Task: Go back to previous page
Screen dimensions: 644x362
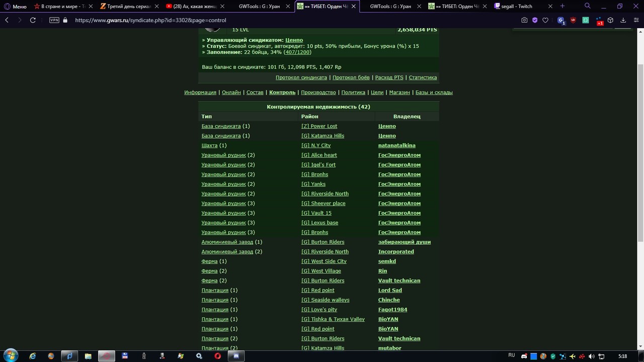Action: 7,20
